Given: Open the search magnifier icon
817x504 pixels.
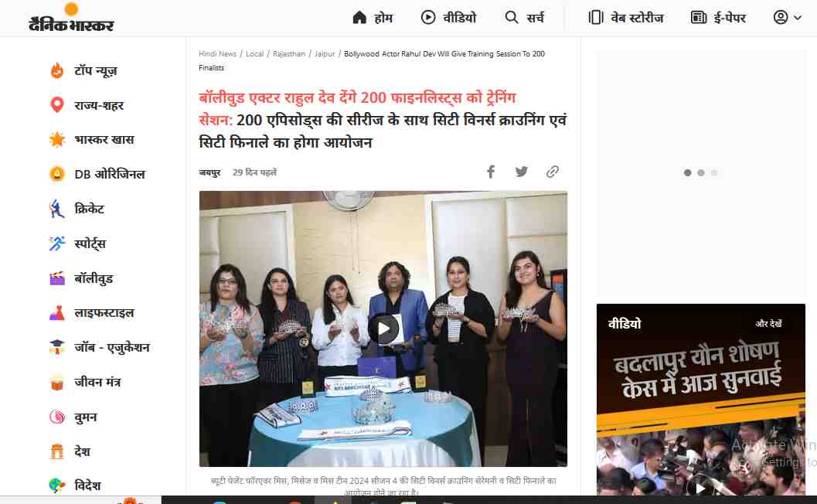Looking at the screenshot, I should click(512, 18).
